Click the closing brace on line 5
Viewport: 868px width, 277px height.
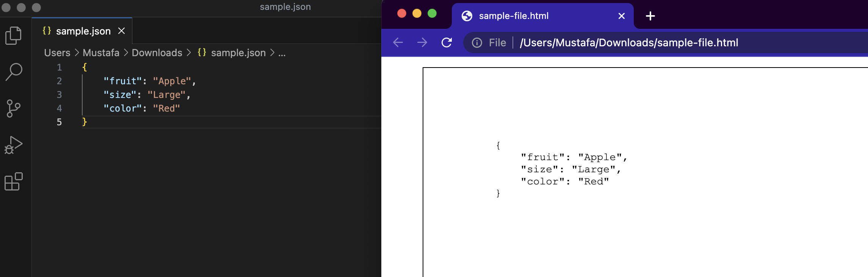(85, 122)
